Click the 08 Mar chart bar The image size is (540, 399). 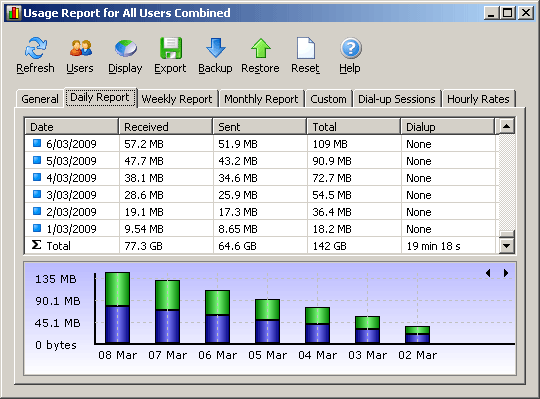tap(117, 308)
